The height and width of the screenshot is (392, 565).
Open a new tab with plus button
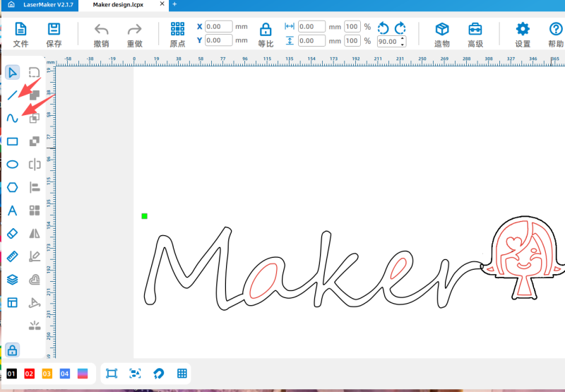click(174, 4)
